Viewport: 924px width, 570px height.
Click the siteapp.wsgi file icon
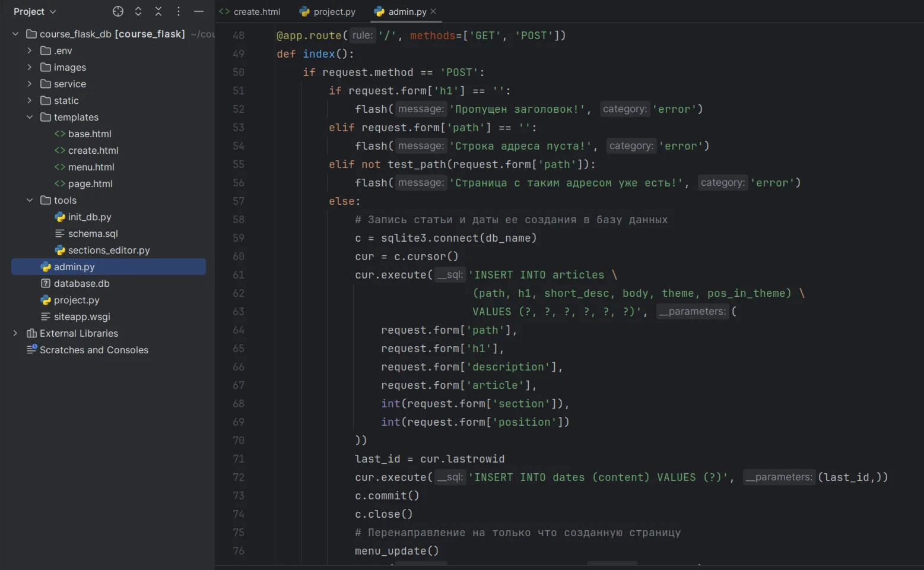(46, 316)
